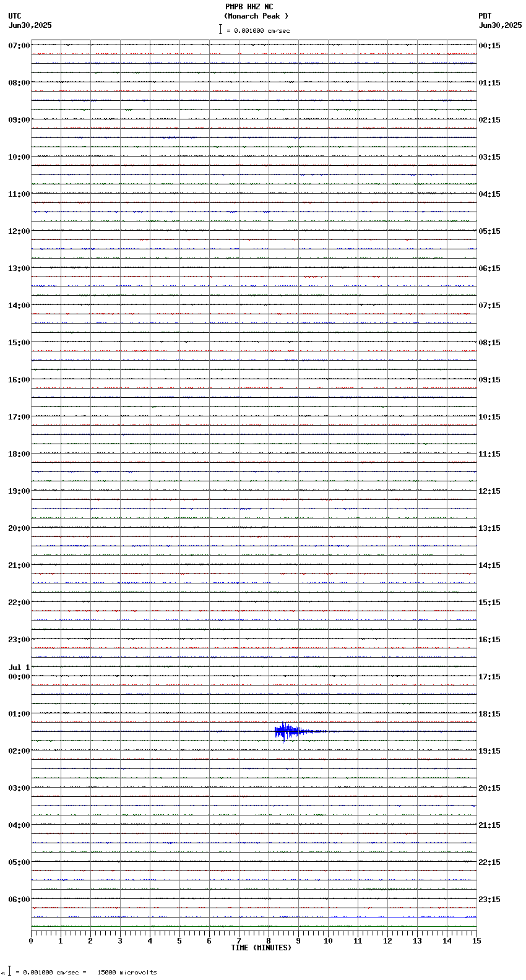This screenshot has width=526, height=980.
Task: Click the 11:15 PDT row label
Action: click(x=489, y=454)
